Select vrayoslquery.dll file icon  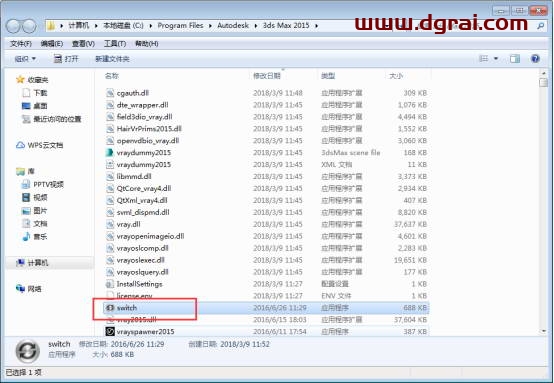point(110,272)
